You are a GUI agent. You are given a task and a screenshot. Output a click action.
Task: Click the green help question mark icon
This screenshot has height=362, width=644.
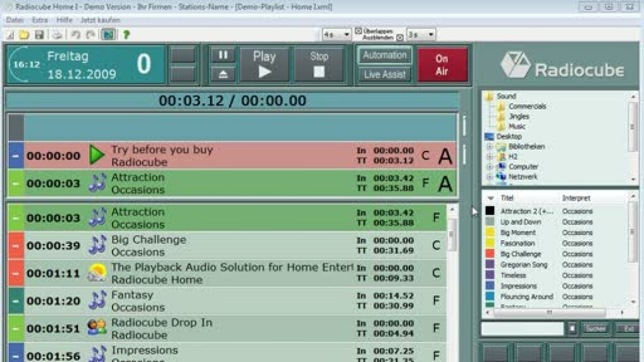point(126,35)
